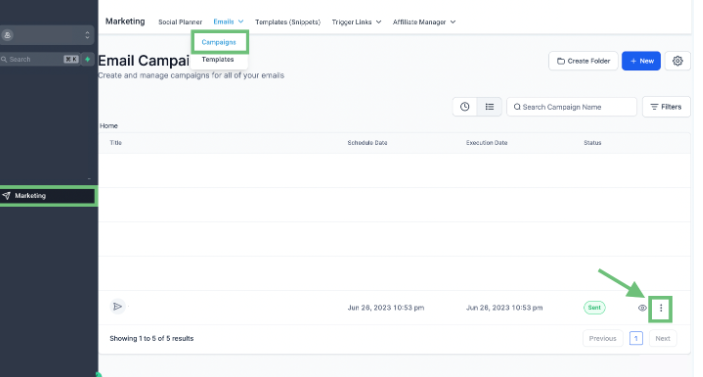Click the 'Showing 1 to 5 of 5 results' text
The height and width of the screenshot is (377, 703).
(152, 338)
